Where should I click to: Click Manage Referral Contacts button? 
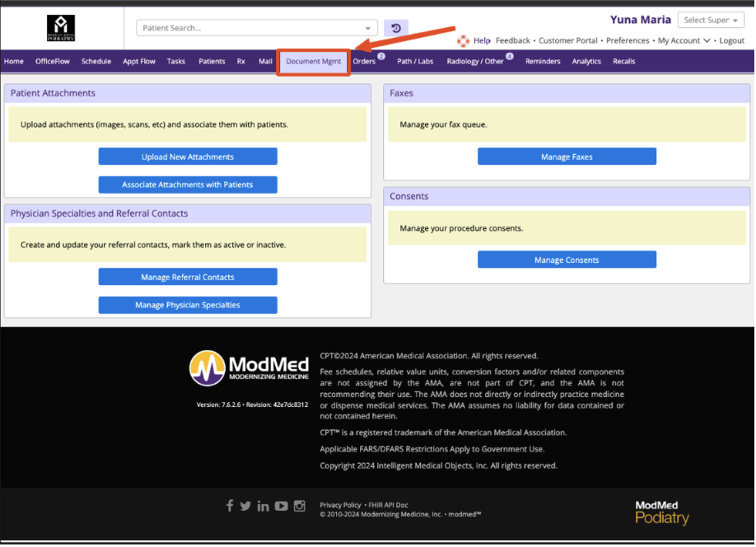tap(188, 278)
